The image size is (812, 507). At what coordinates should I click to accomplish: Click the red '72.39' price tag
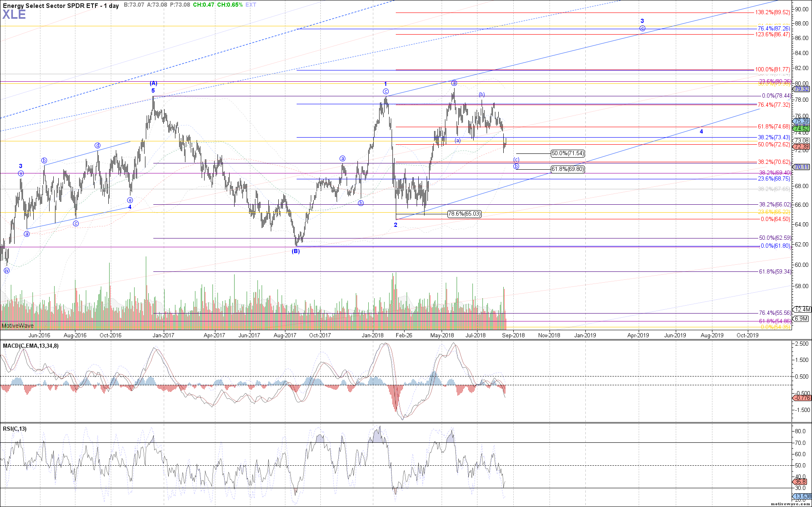[802, 147]
